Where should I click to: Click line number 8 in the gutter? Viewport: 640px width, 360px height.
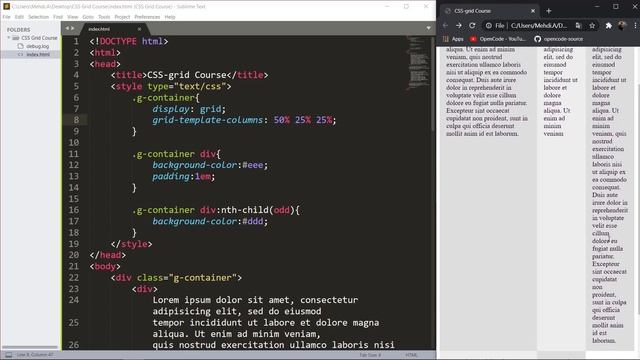point(76,120)
